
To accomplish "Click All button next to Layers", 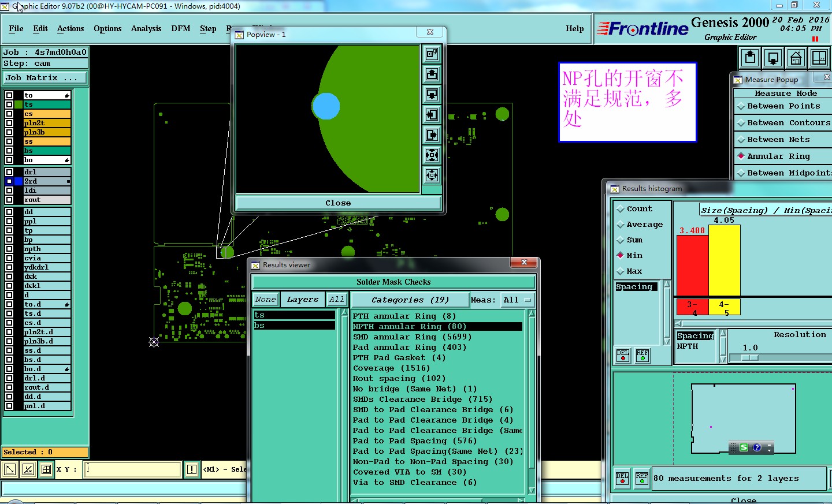I will pyautogui.click(x=336, y=300).
